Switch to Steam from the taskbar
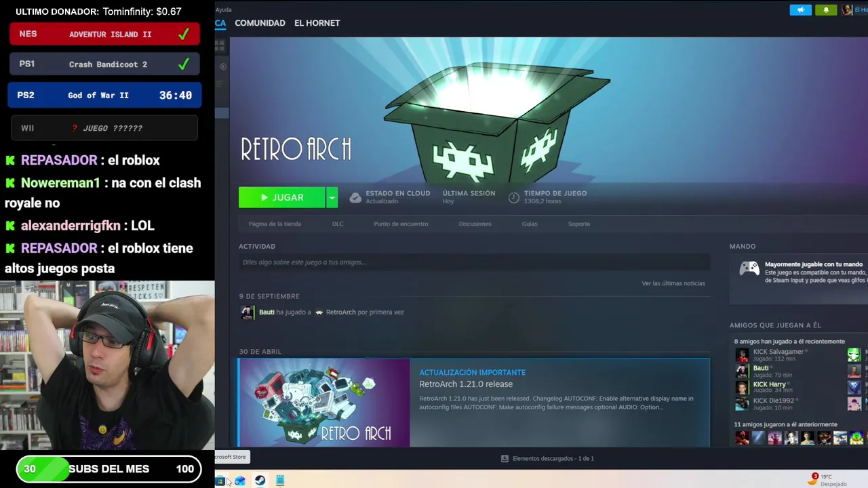This screenshot has width=868, height=488. click(260, 481)
